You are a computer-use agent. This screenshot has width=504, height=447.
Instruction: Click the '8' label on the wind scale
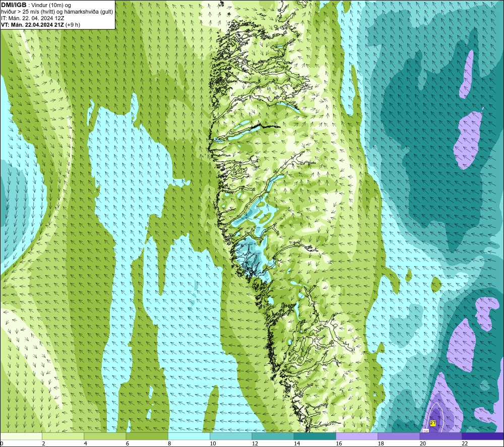click(169, 444)
